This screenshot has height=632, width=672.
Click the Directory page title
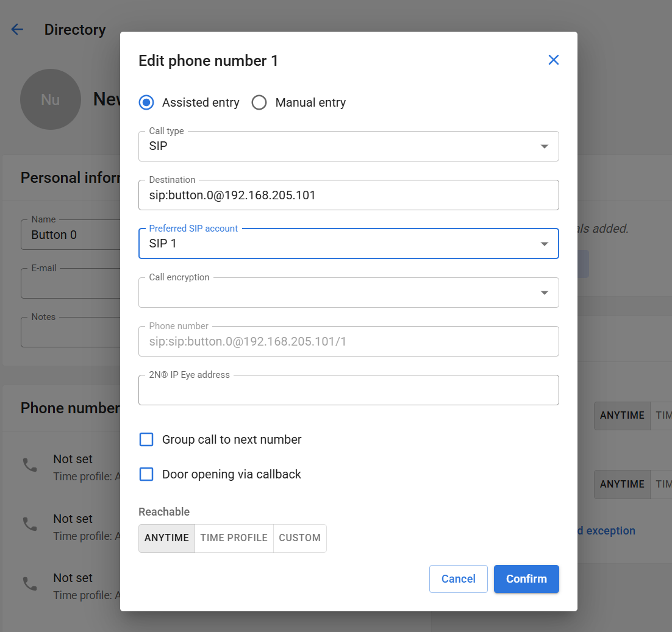(x=75, y=29)
